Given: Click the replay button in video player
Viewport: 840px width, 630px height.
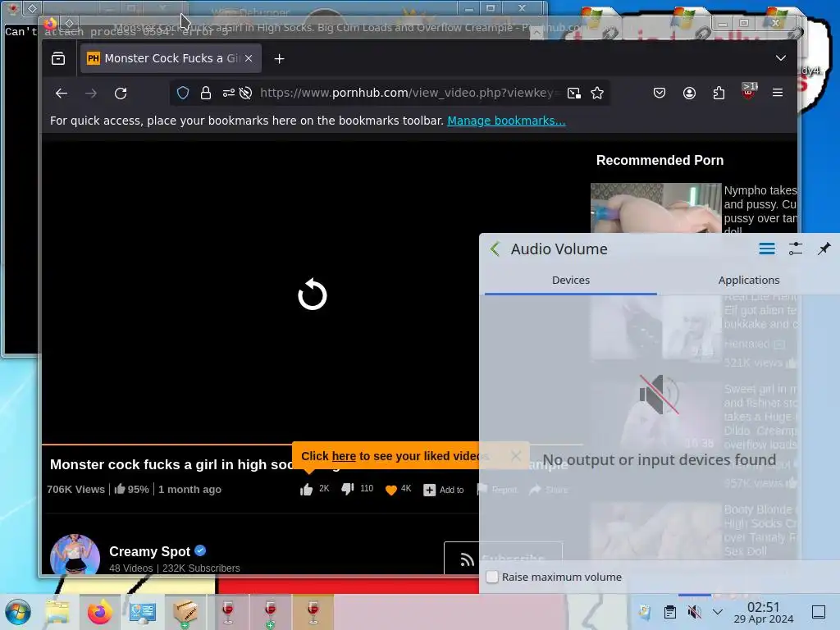Looking at the screenshot, I should pyautogui.click(x=313, y=294).
